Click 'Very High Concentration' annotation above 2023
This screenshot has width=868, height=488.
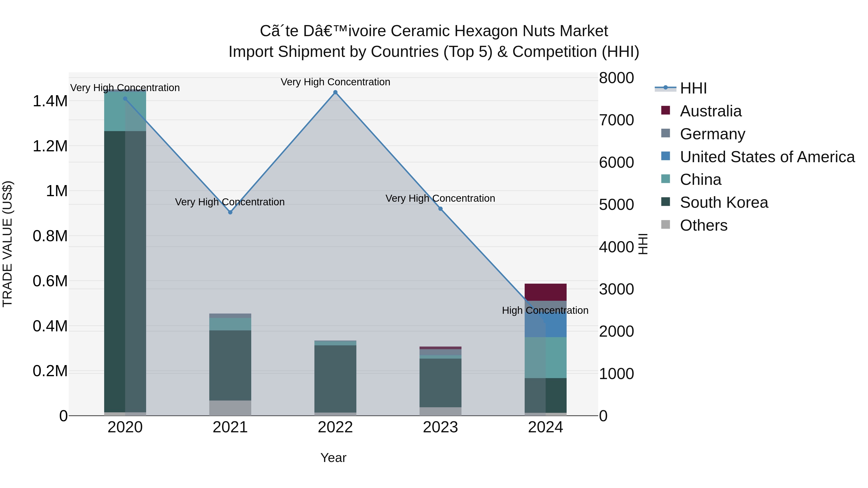[x=440, y=198]
